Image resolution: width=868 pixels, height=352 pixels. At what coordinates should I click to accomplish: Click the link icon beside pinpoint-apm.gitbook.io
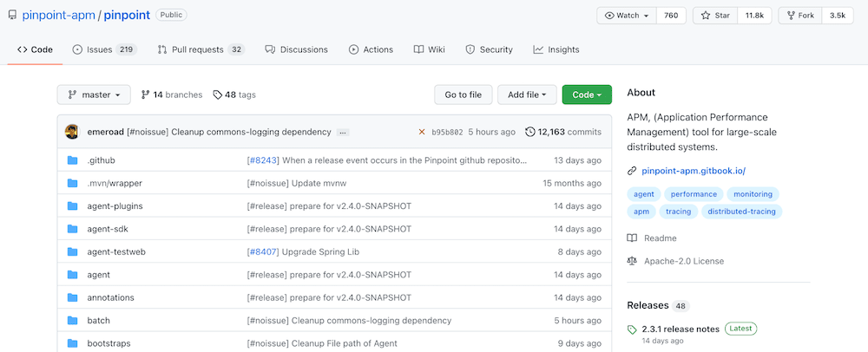pos(632,172)
